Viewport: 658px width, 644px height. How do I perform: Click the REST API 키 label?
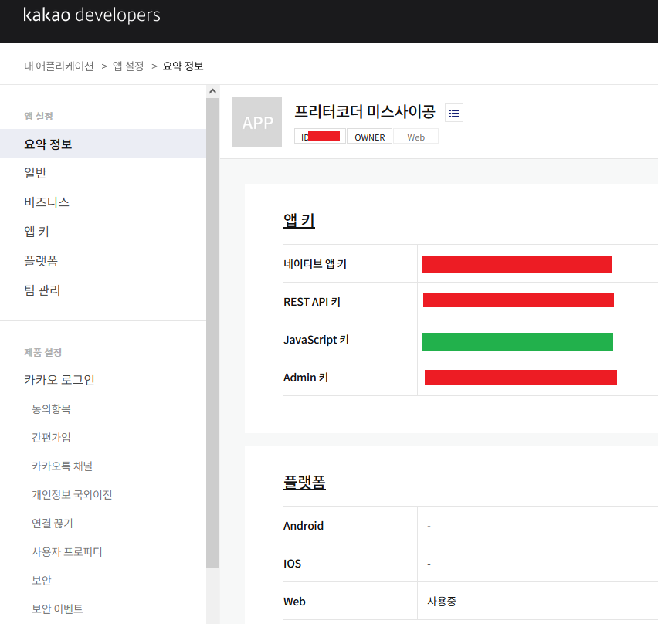[312, 302]
